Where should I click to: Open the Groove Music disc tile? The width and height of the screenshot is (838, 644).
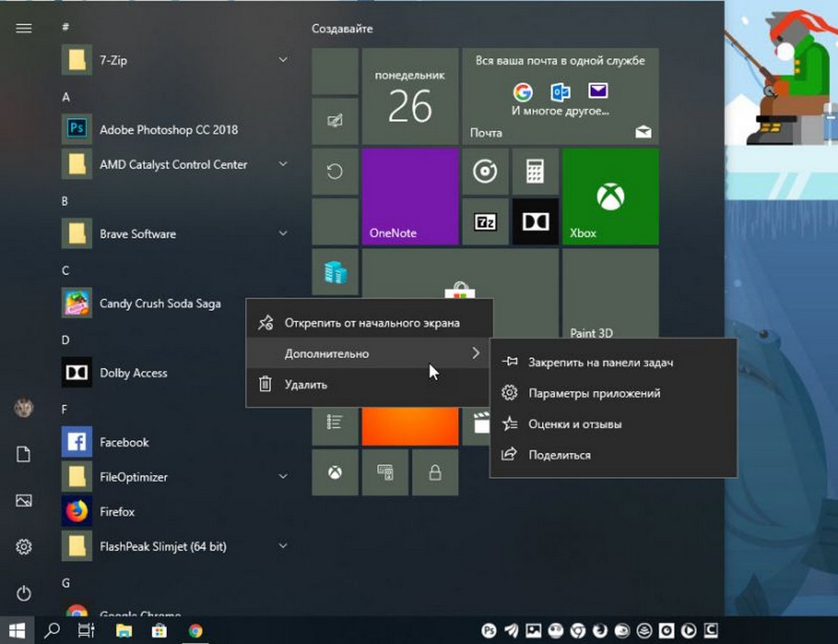coord(485,171)
